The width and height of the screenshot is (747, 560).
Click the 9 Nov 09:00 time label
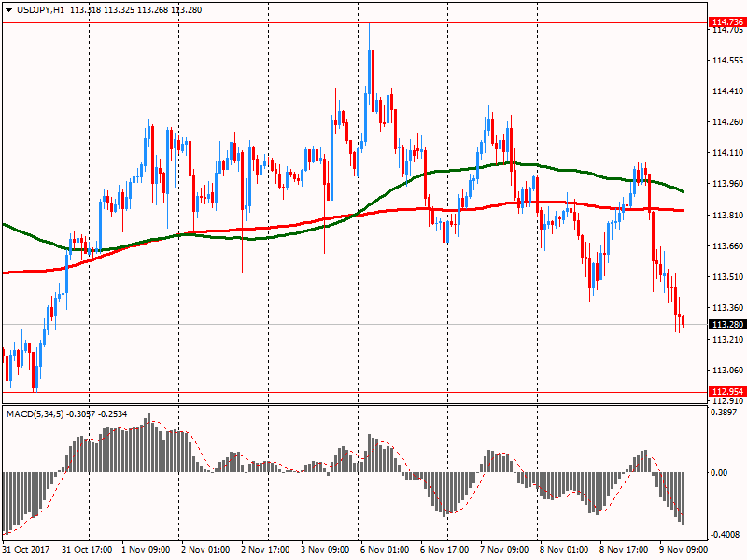pyautogui.click(x=684, y=550)
